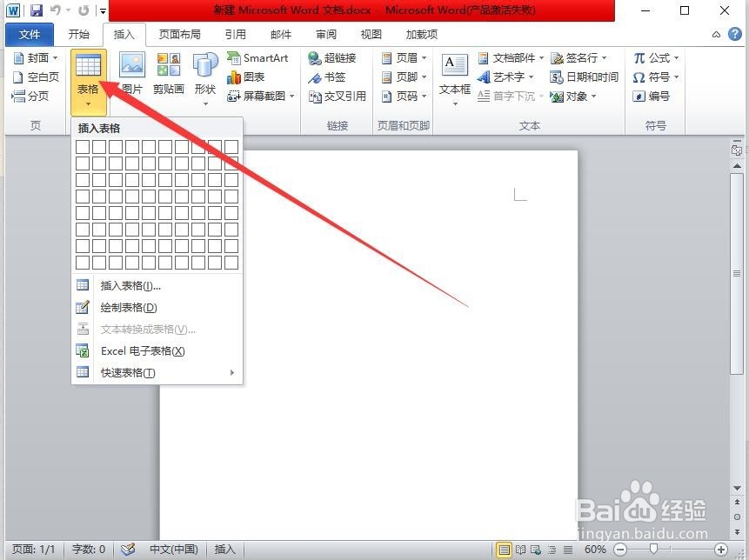Image resolution: width=749 pixels, height=560 pixels.
Task: Click 字数: 0 word count
Action: click(x=89, y=550)
